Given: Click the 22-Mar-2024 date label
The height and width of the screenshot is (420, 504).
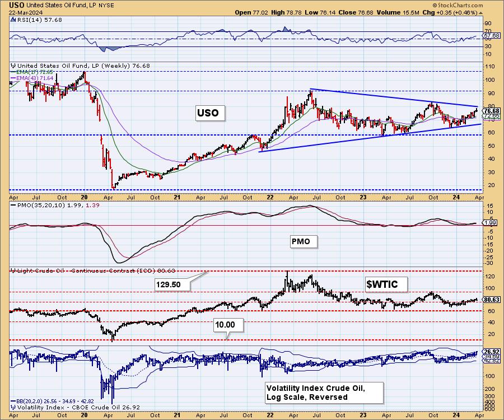Looking at the screenshot, I should pos(25,12).
